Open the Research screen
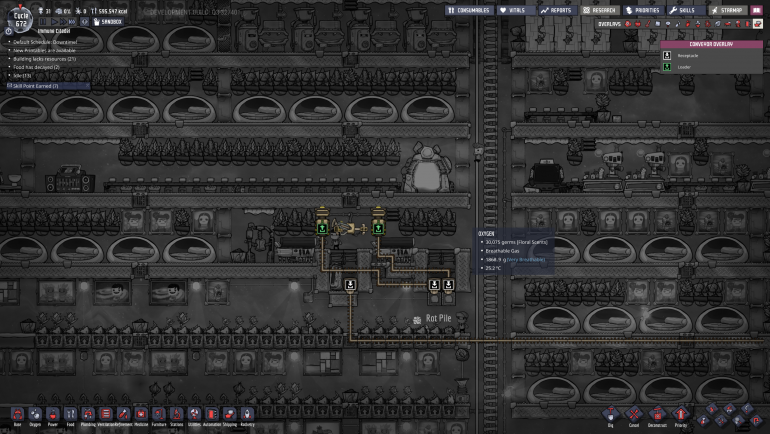 click(599, 10)
